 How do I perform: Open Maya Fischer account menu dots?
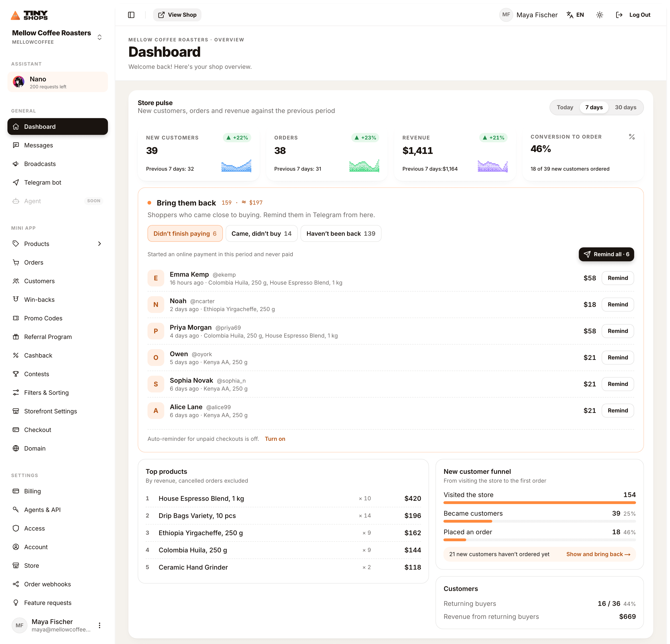(100, 625)
